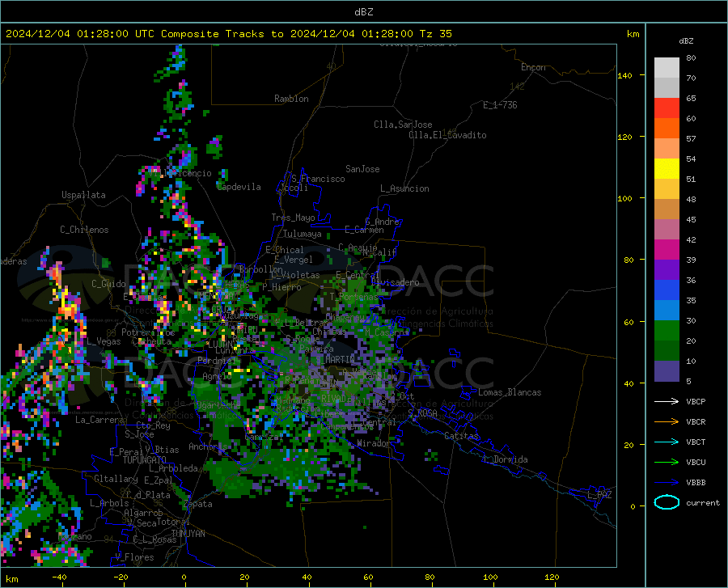Image resolution: width=728 pixels, height=588 pixels.
Task: Click the VBCU legend label
Action: (696, 463)
